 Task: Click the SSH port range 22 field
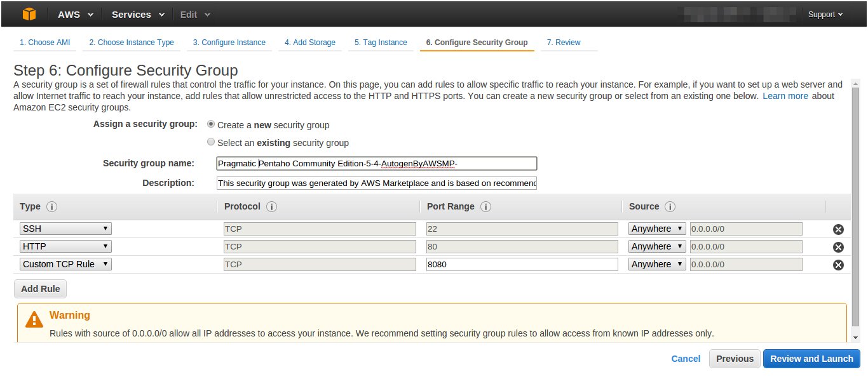coord(522,229)
